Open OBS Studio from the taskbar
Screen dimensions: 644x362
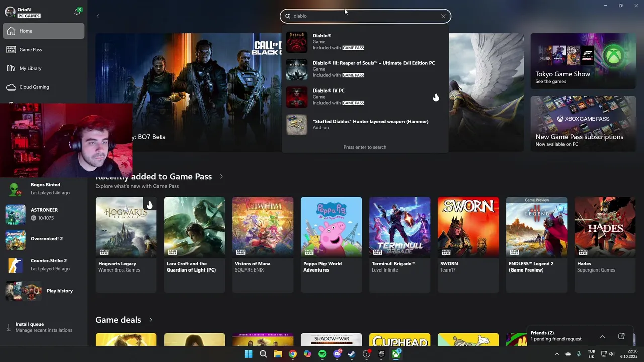coord(367,354)
